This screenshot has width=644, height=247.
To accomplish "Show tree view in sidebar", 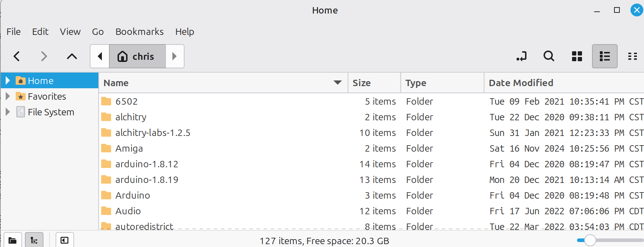I will point(34,240).
